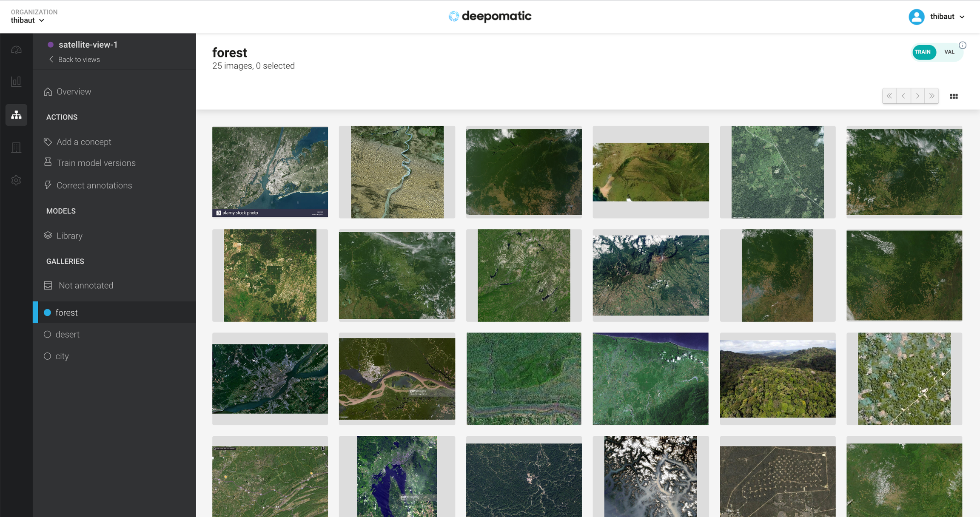The width and height of the screenshot is (980, 517).
Task: Click the info icon near TRAIN/VAL toggle
Action: (963, 45)
